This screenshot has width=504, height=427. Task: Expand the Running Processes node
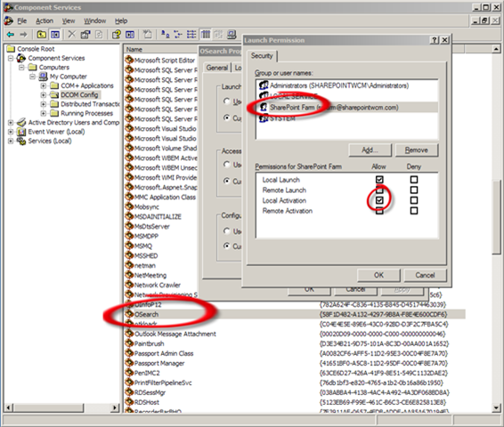[44, 113]
